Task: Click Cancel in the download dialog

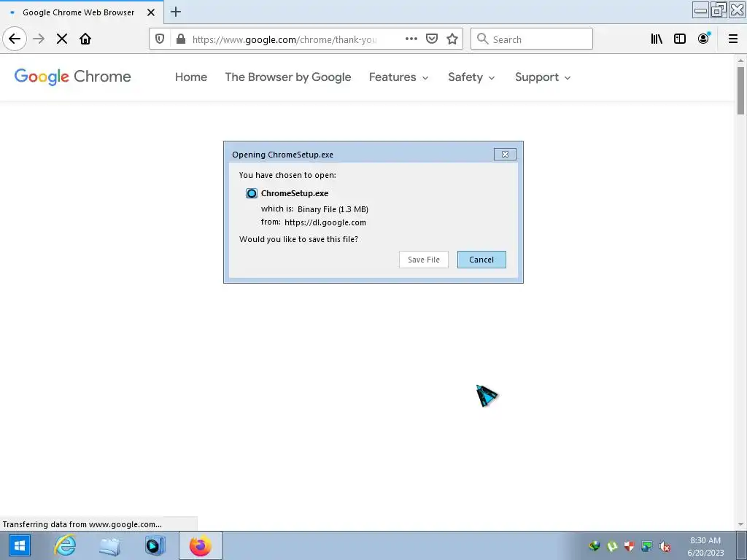Action: click(x=481, y=260)
